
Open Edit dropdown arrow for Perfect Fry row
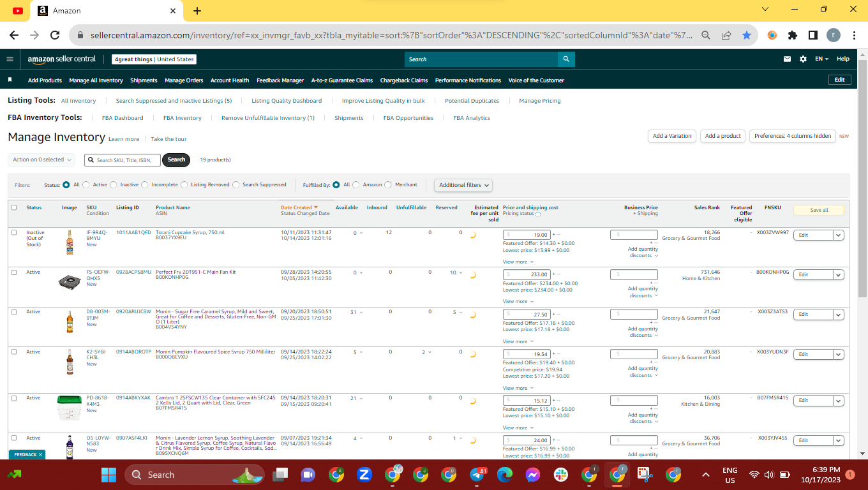[839, 274]
